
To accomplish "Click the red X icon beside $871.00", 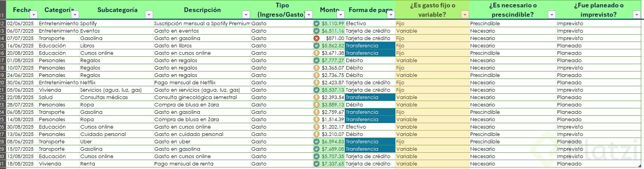I will [316, 38].
